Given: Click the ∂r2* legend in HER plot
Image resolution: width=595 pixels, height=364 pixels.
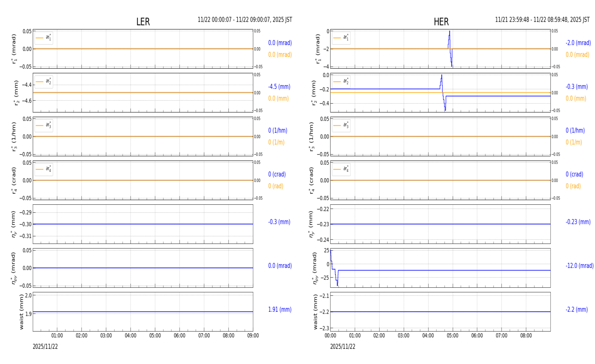Looking at the screenshot, I should pos(341,82).
